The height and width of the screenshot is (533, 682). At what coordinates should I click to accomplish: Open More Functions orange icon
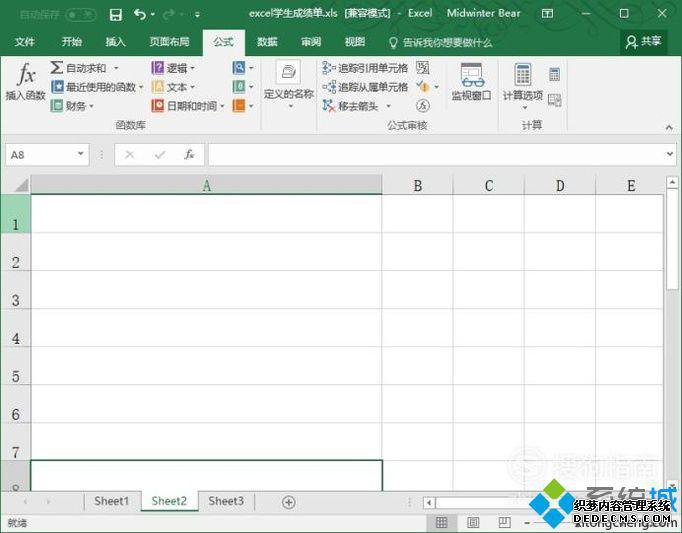(239, 106)
